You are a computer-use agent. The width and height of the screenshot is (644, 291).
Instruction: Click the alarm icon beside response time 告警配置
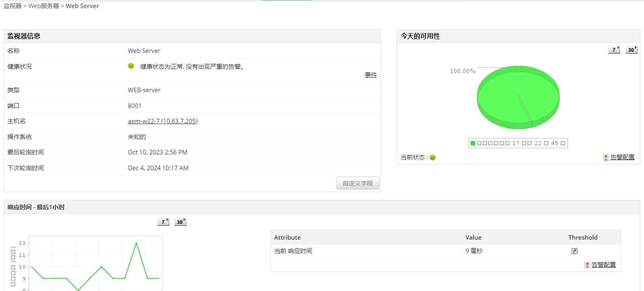click(x=587, y=265)
